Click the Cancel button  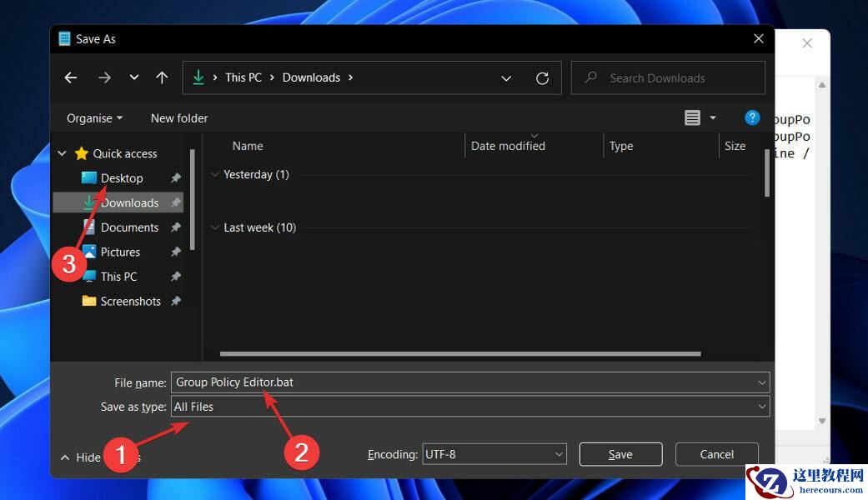click(x=716, y=454)
